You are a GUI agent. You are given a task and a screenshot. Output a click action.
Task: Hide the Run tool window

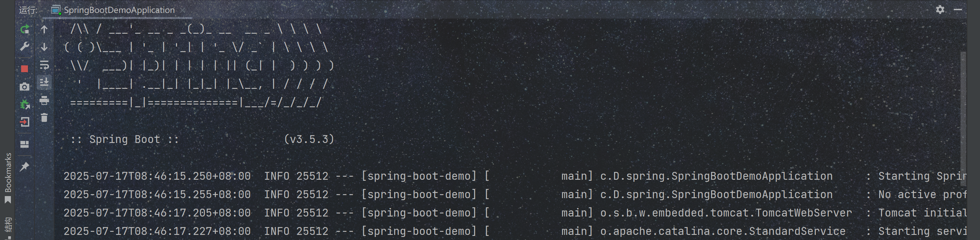tap(958, 10)
